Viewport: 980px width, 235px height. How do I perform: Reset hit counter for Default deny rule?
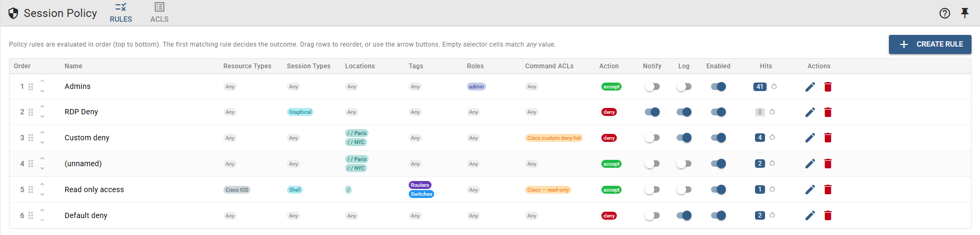click(x=772, y=215)
